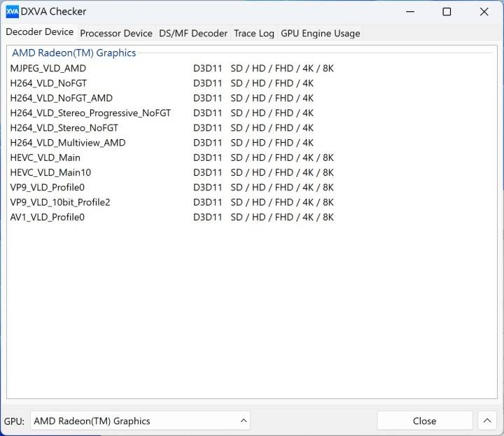The height and width of the screenshot is (436, 504).
Task: Click the Close button
Action: click(x=425, y=421)
